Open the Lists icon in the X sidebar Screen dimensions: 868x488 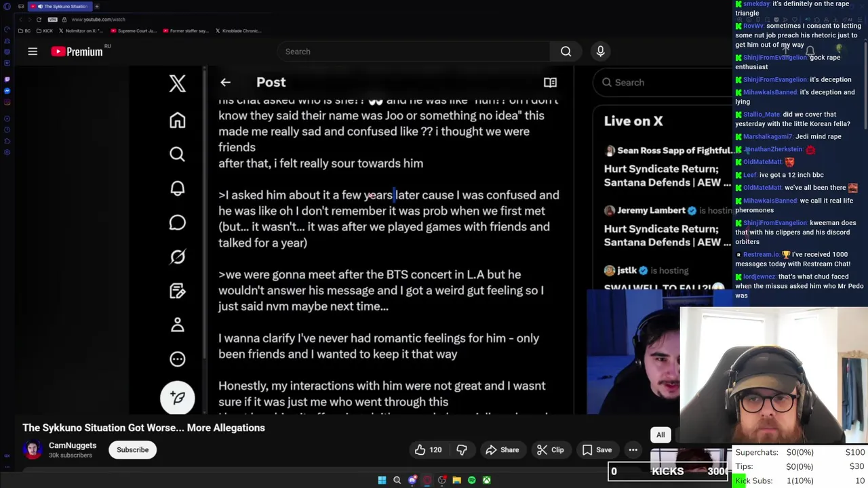(x=177, y=291)
